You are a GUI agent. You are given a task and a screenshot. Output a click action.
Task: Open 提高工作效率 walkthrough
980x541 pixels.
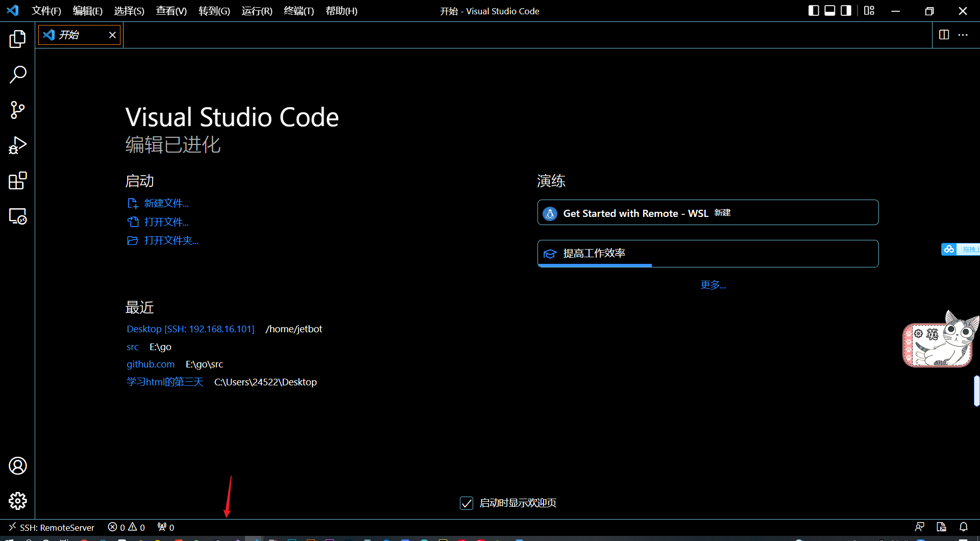point(708,254)
